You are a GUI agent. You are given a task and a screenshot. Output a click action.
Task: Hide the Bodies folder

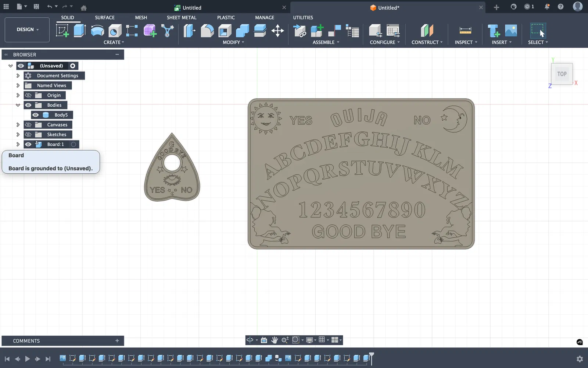coord(28,105)
